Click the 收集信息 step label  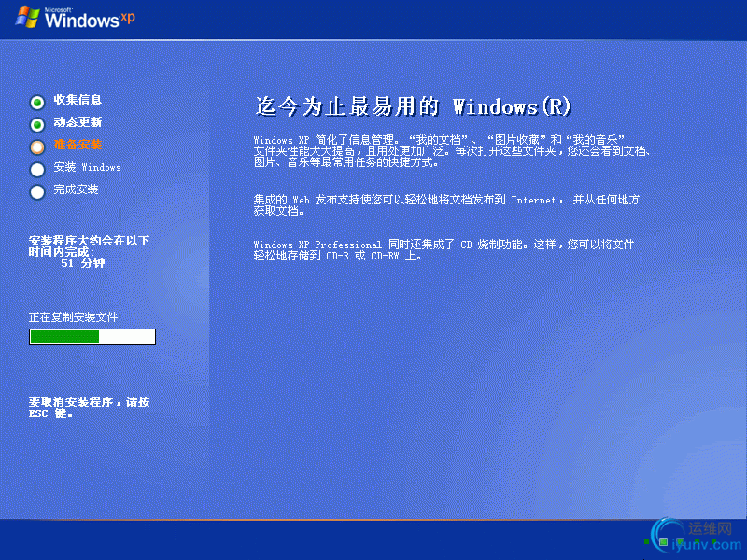78,100
